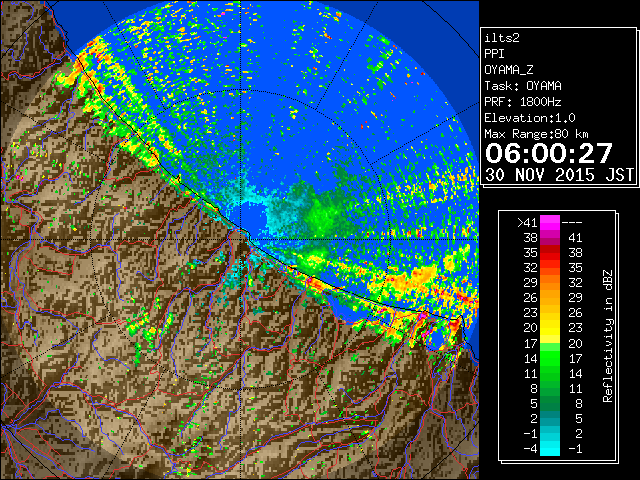Click the '17' label on legend's left column
640x480 pixels.
530,343
